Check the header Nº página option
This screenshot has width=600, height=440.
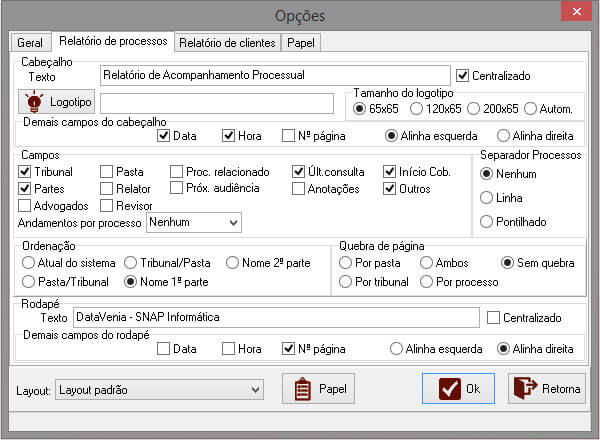click(288, 136)
